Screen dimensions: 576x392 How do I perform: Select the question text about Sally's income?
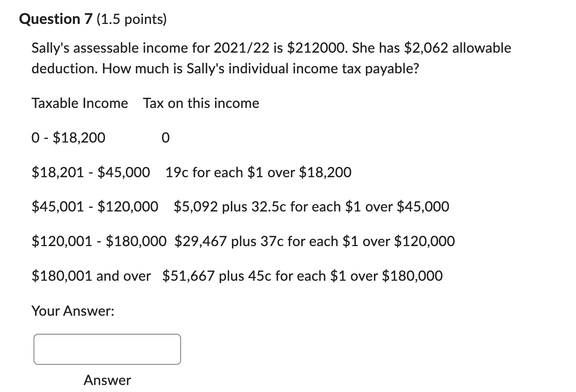(x=258, y=58)
